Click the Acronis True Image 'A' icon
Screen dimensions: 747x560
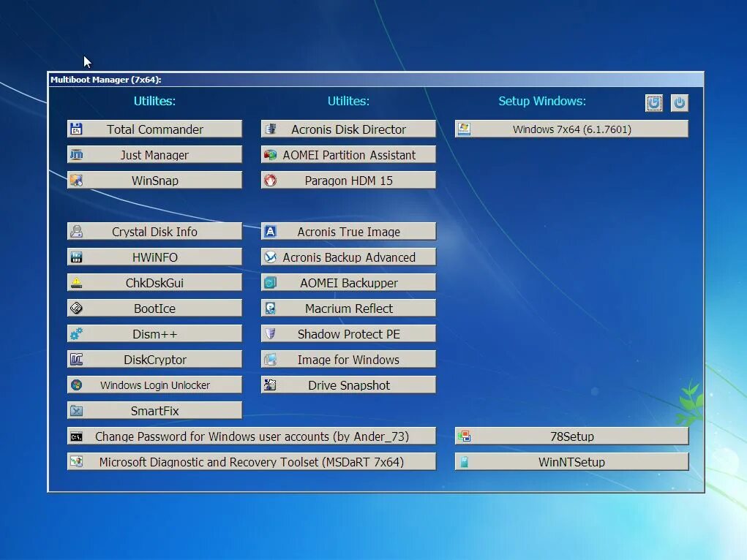(270, 232)
